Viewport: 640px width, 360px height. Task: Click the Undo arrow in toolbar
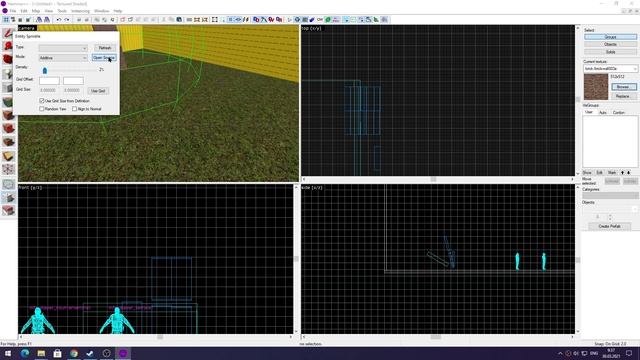pyautogui.click(x=59, y=20)
